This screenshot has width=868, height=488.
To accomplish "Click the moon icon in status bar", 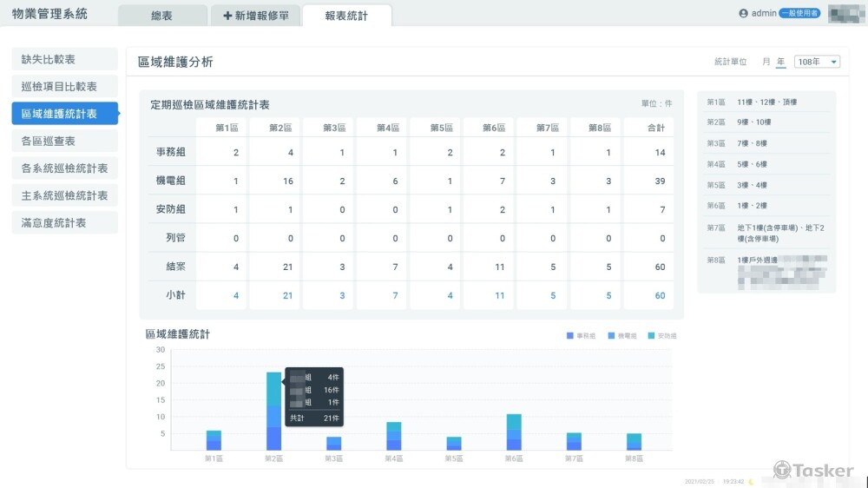I will [751, 481].
